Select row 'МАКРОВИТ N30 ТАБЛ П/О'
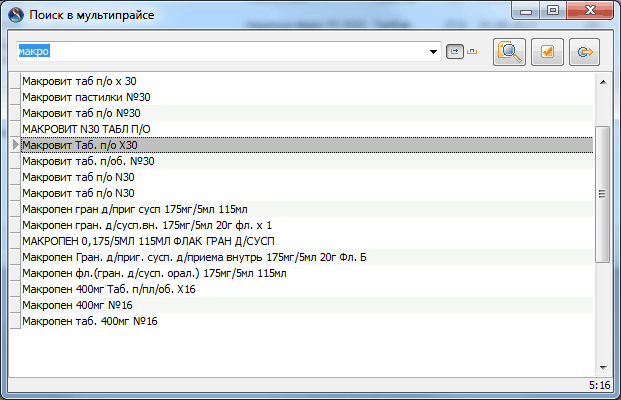 point(307,129)
